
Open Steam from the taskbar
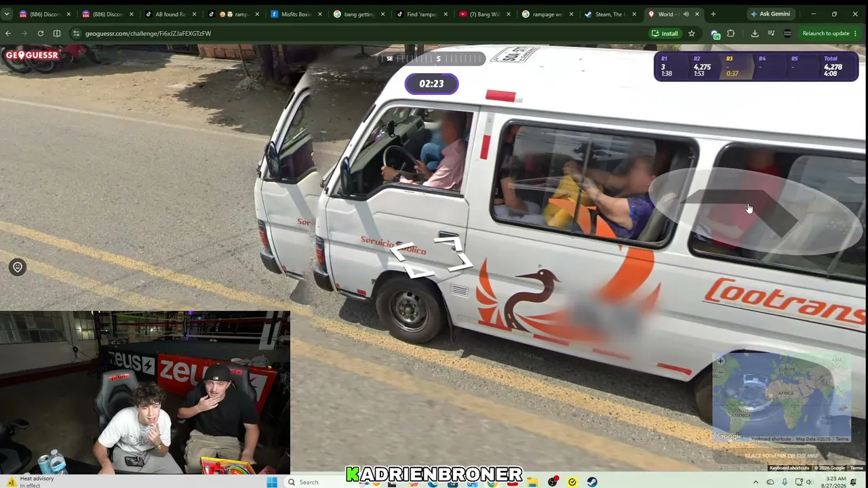tap(592, 482)
